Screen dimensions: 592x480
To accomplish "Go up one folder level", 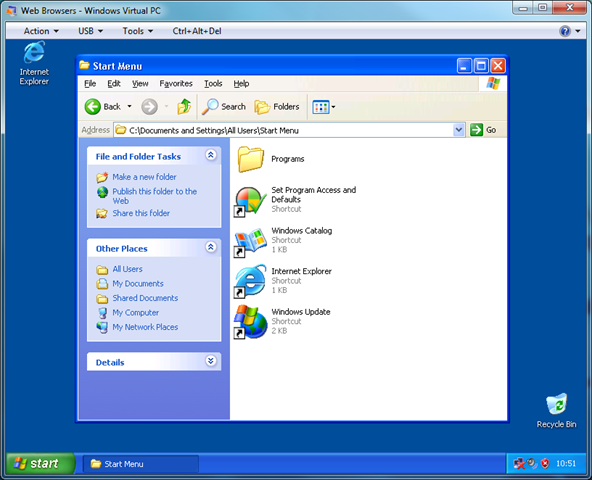I will coord(184,107).
